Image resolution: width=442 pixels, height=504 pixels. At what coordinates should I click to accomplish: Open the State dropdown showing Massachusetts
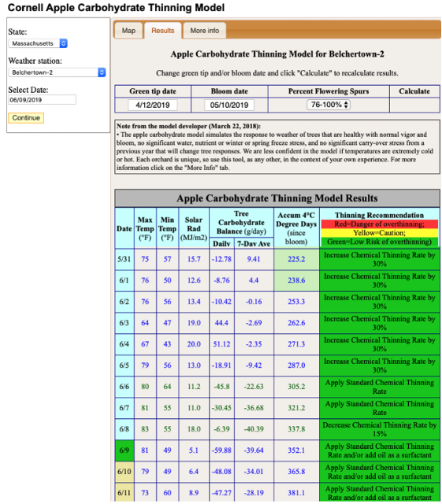point(38,43)
